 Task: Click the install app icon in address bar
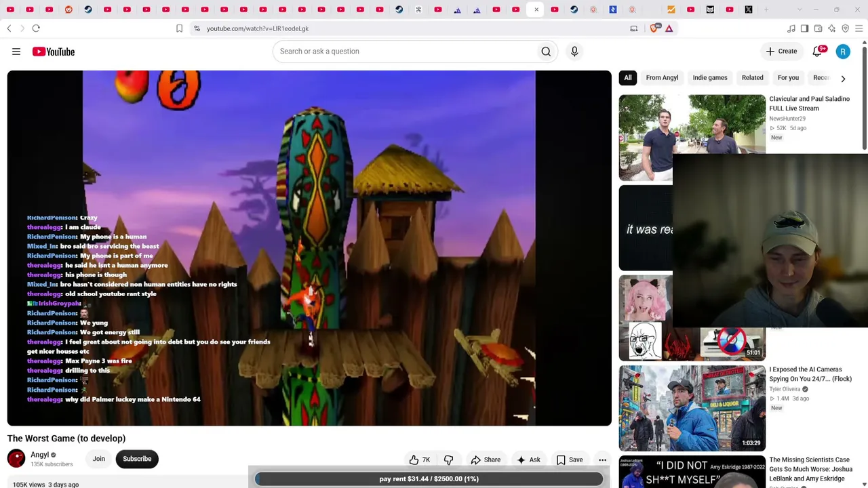[x=634, y=28]
